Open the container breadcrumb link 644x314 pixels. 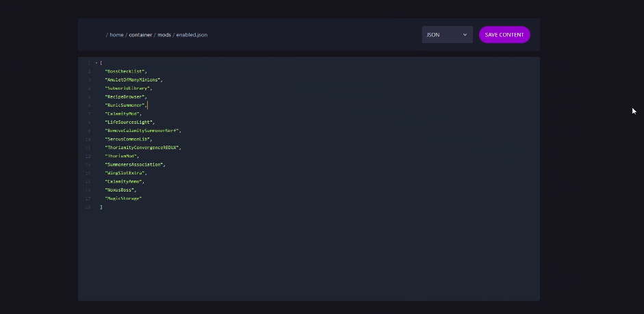pyautogui.click(x=140, y=35)
